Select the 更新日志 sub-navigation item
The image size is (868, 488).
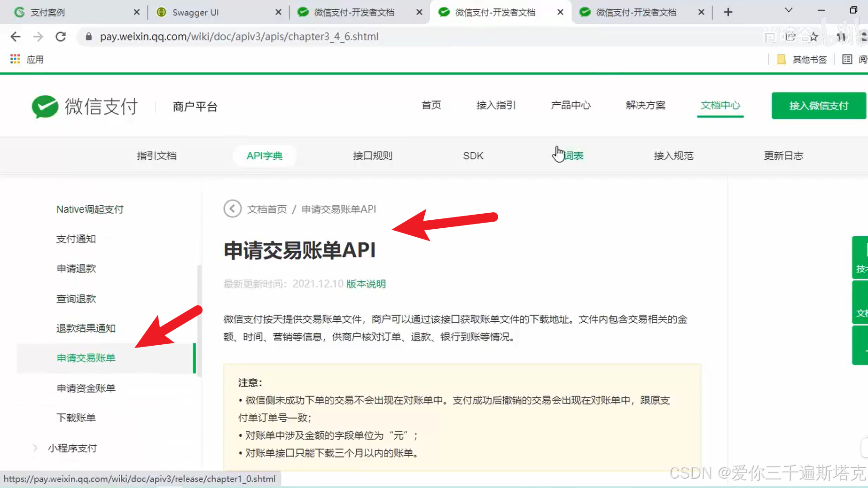(783, 156)
